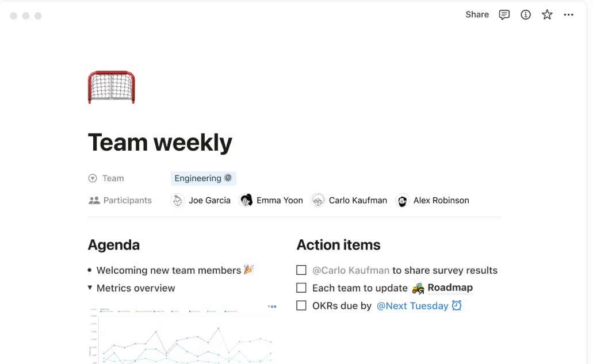
Task: Check the 'Each team to update' checkbox
Action: 301,288
